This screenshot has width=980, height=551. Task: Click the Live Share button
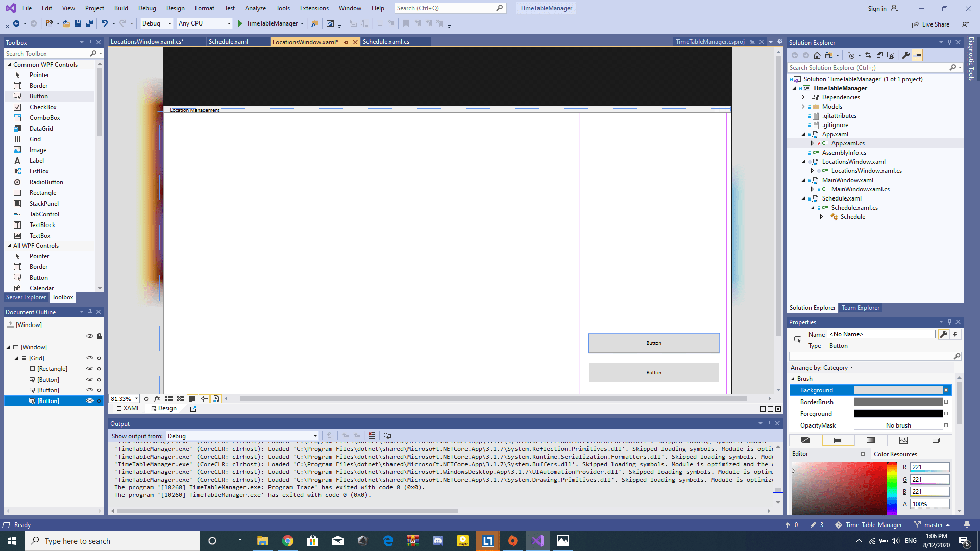(x=930, y=24)
